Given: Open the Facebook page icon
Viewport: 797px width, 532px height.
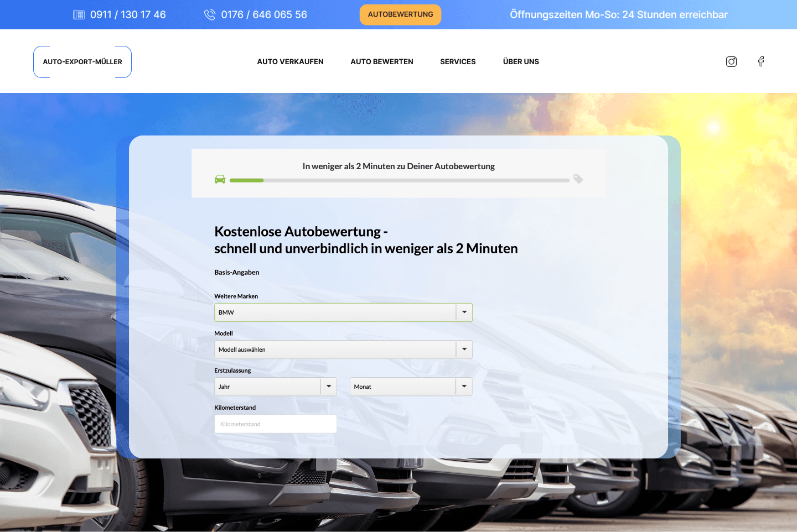Looking at the screenshot, I should coord(761,61).
